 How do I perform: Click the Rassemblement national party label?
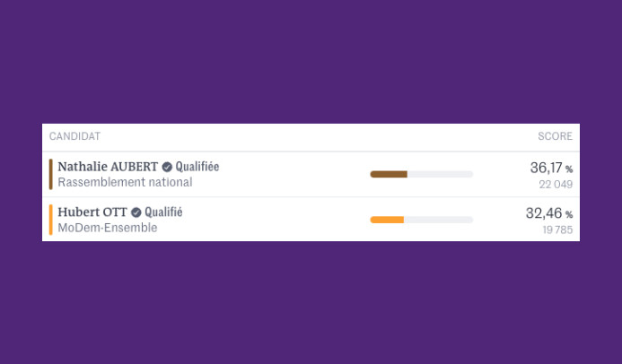pyautogui.click(x=125, y=182)
